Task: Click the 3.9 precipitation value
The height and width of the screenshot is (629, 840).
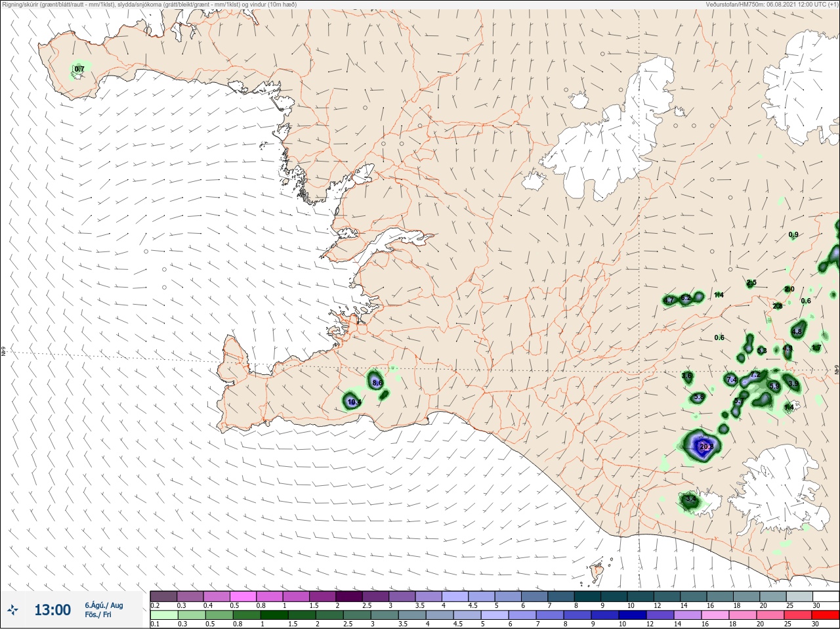Action: point(793,384)
